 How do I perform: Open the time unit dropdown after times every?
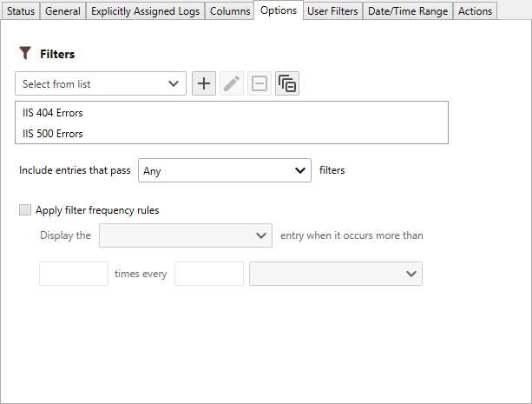click(x=335, y=274)
